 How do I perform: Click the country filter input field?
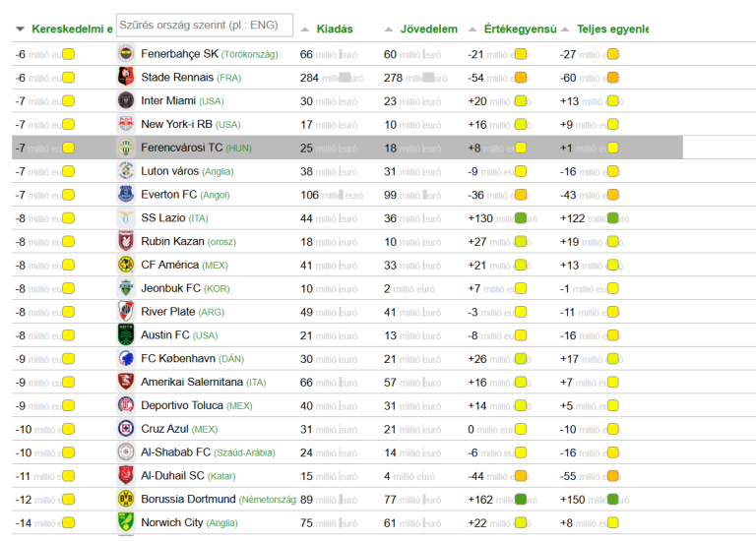point(204,24)
